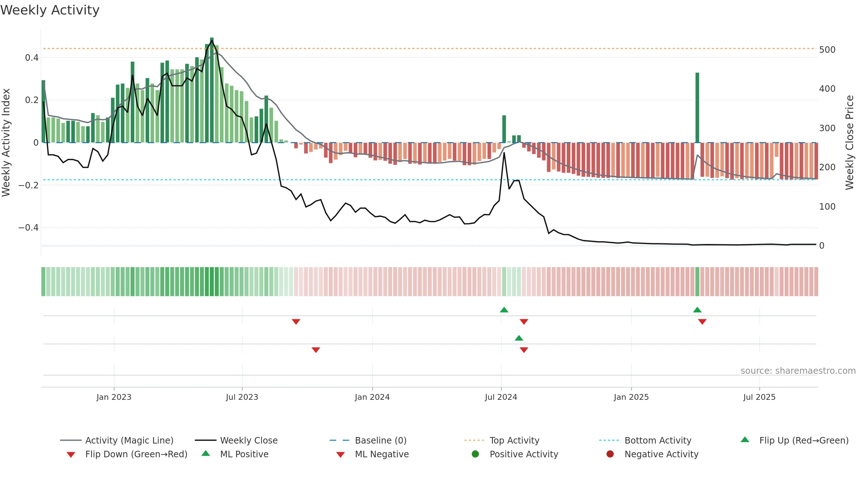
Task: Select the upper-row Flip Down triangle after Jul 2024
Action: (x=524, y=322)
